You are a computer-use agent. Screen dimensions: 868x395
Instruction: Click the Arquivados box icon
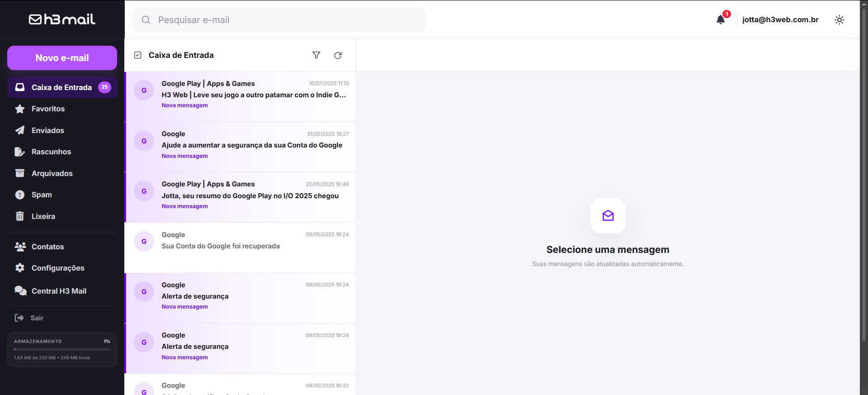click(20, 173)
